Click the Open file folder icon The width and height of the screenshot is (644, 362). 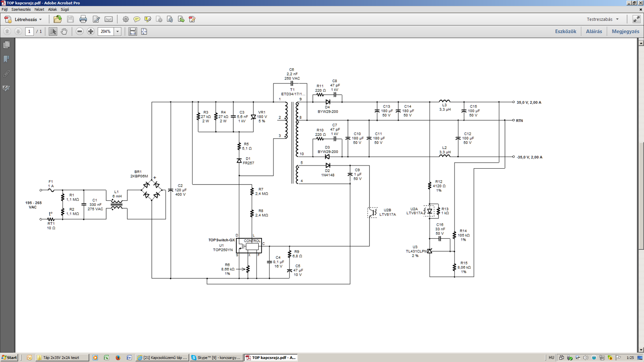[57, 19]
